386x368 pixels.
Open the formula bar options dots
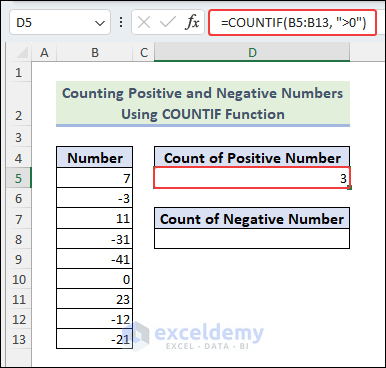(121, 23)
